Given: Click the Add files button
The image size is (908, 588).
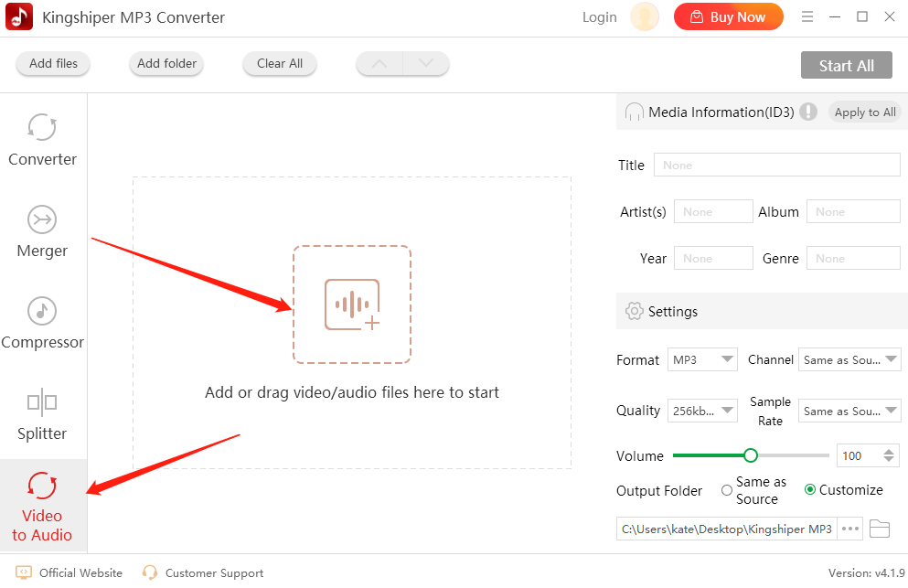Looking at the screenshot, I should pyautogui.click(x=53, y=64).
